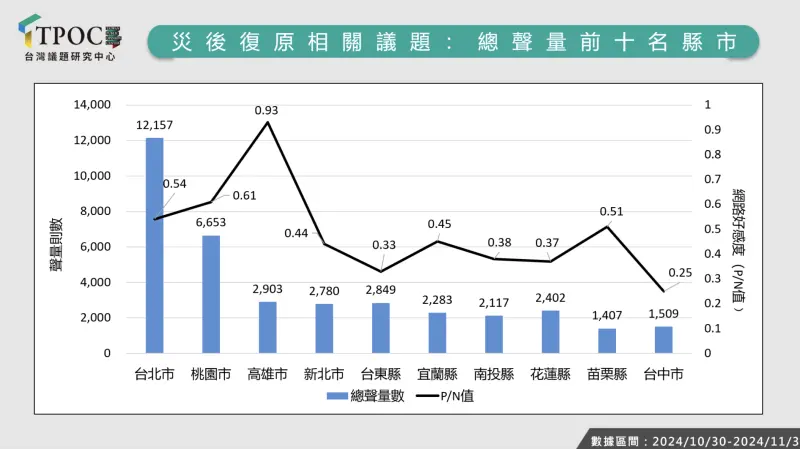The width and height of the screenshot is (800, 449).
Task: Click the 花蓮縣 bar
Action: click(551, 332)
